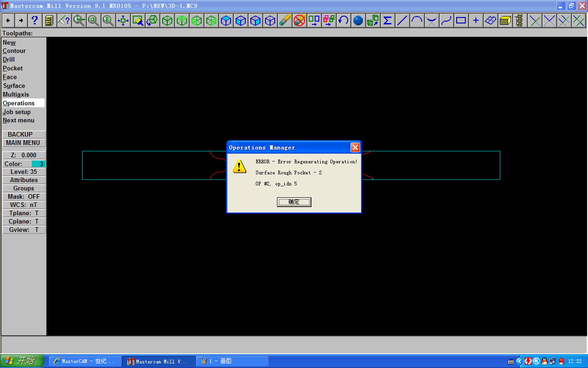Click the Unzoom magnifier icon
This screenshot has width=588, height=368.
(94, 20)
